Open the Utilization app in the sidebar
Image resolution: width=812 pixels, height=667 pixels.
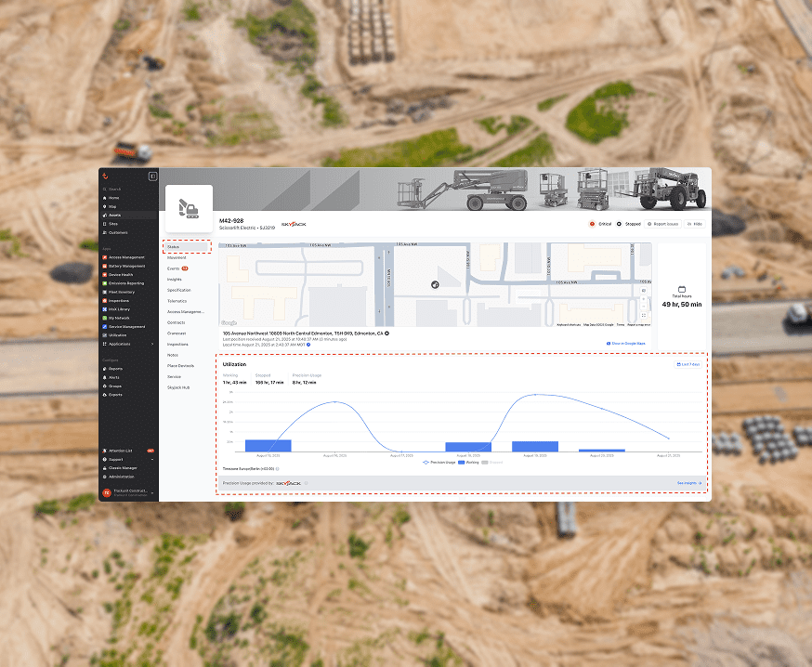[118, 336]
